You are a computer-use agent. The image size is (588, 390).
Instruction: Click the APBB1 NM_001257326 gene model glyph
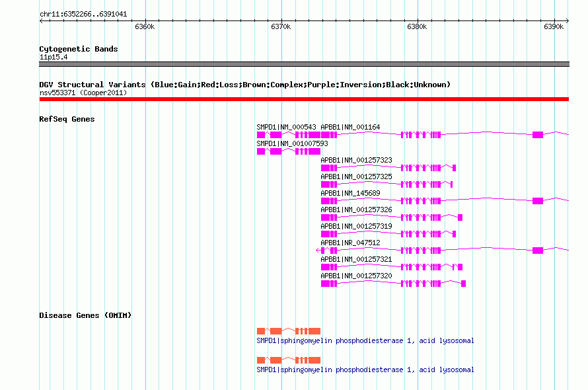click(x=392, y=217)
